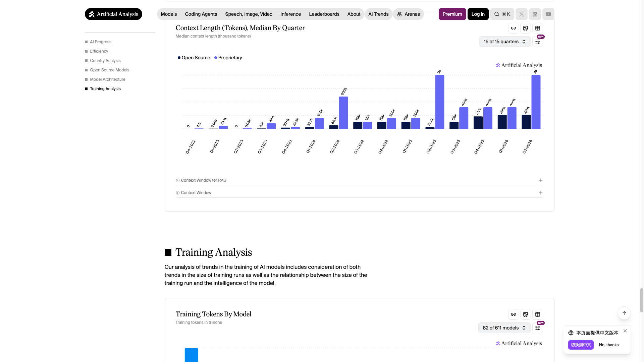
Task: Click the Q2-2025 Proprietary 1M bar
Action: click(440, 102)
